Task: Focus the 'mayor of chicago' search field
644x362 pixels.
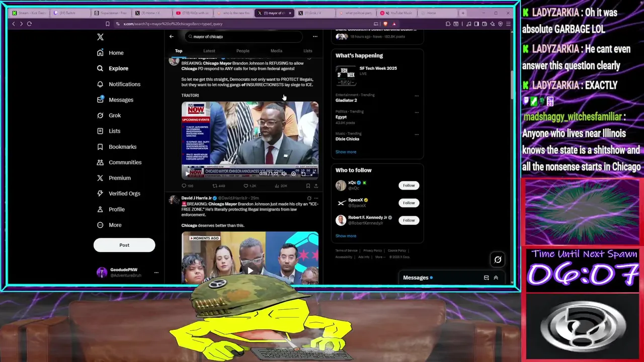Action: coord(244,36)
